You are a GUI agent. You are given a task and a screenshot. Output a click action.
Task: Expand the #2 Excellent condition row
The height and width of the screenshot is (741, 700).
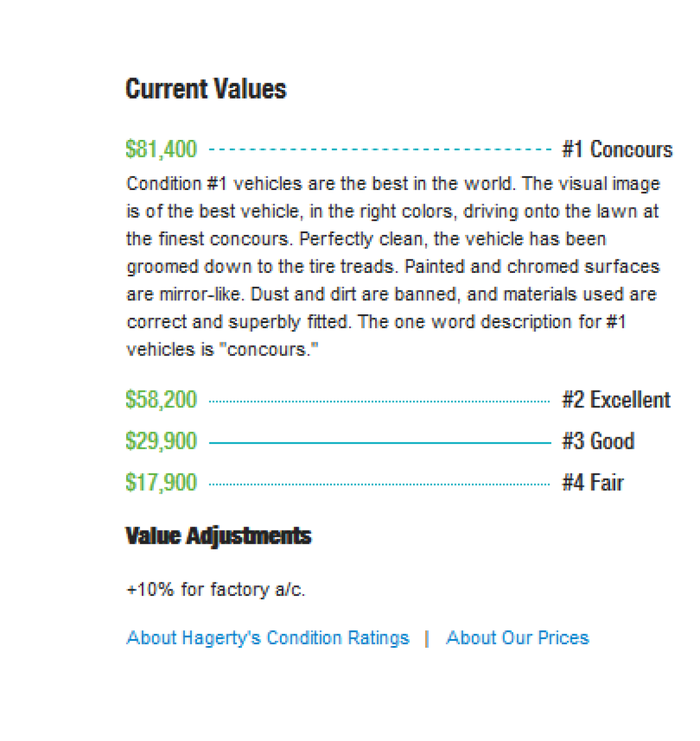tap(616, 401)
